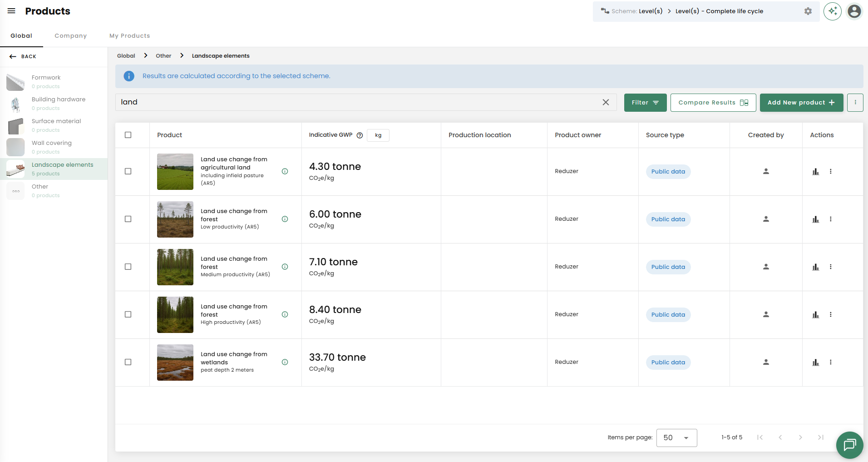Check the agricultural land product row
Image resolution: width=868 pixels, height=462 pixels.
(128, 171)
